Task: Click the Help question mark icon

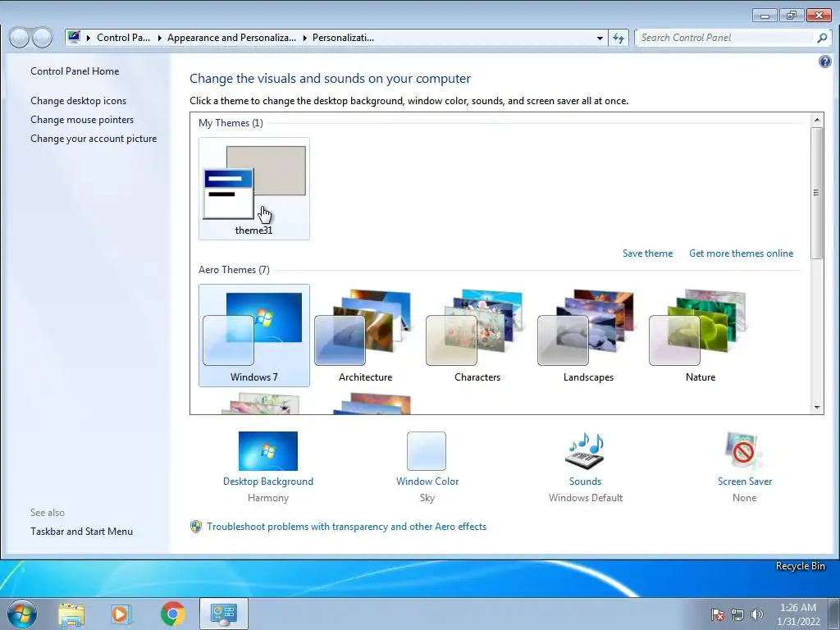Action: (x=825, y=62)
